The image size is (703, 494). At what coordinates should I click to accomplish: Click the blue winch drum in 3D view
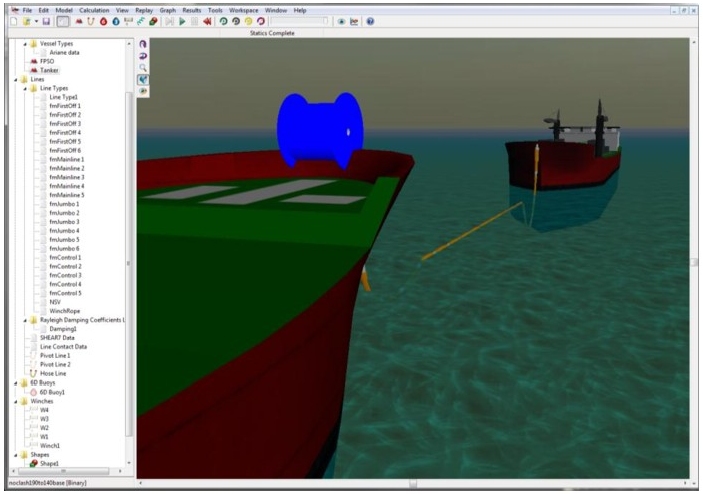pos(320,130)
